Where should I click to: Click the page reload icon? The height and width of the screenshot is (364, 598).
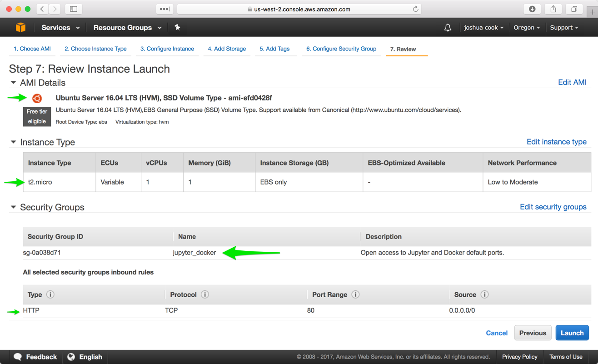[x=415, y=9]
